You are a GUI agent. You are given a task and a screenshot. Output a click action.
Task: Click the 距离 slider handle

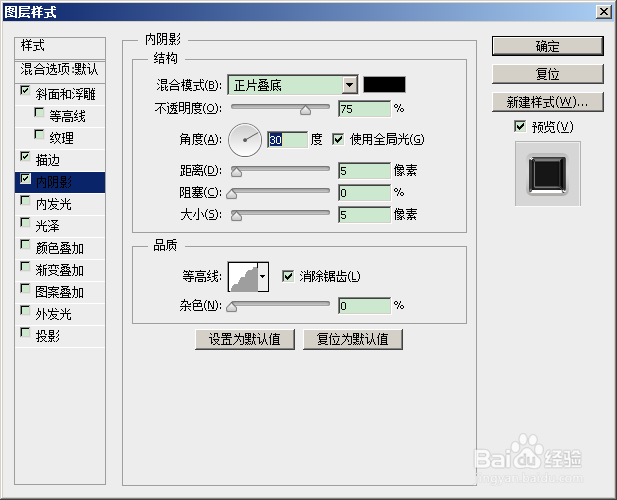point(236,172)
